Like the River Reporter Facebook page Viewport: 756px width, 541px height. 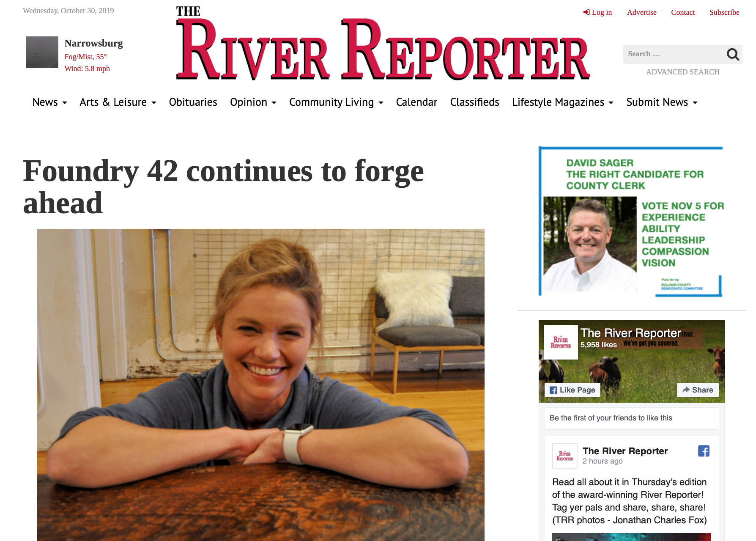tap(572, 390)
